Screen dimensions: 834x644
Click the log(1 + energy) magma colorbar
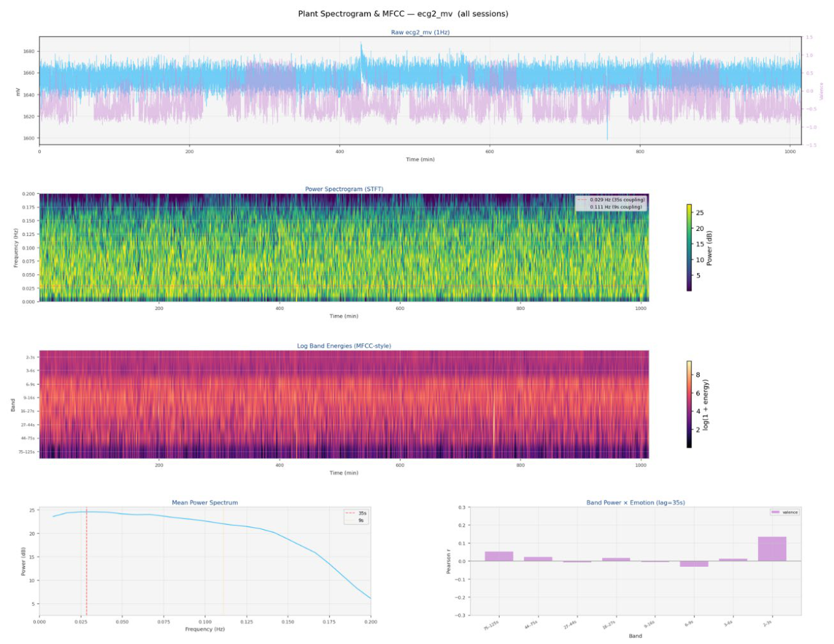pos(689,405)
